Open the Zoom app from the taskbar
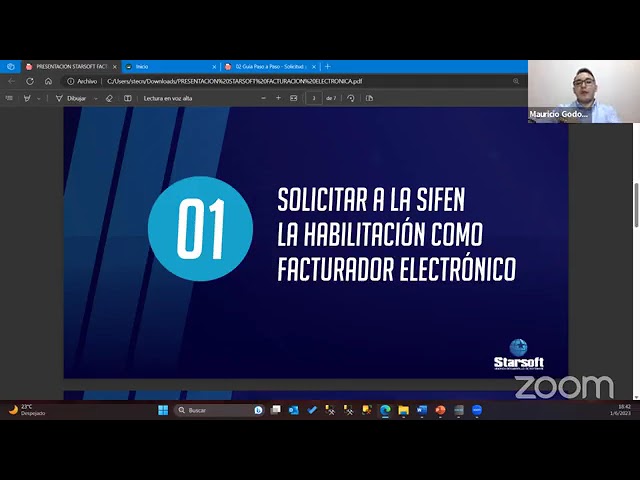 [x=477, y=410]
